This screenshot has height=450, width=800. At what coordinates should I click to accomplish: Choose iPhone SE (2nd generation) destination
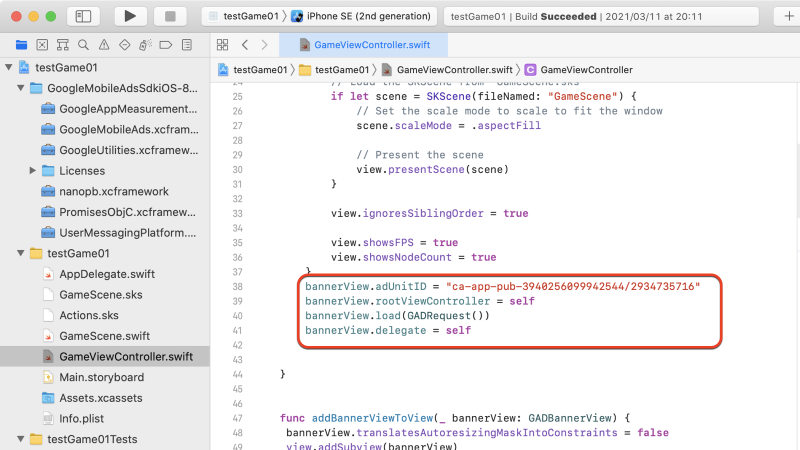(361, 16)
